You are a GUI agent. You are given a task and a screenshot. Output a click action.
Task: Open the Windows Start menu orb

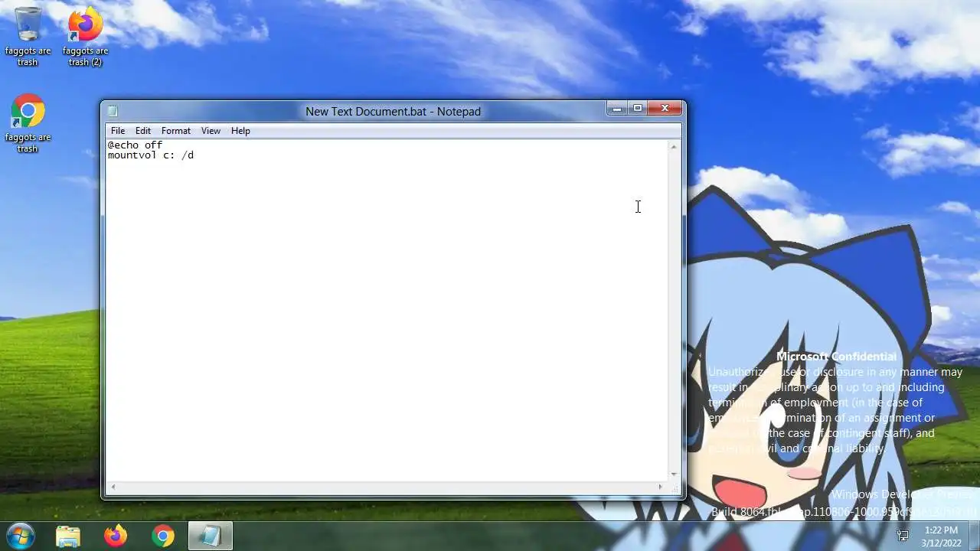point(20,536)
